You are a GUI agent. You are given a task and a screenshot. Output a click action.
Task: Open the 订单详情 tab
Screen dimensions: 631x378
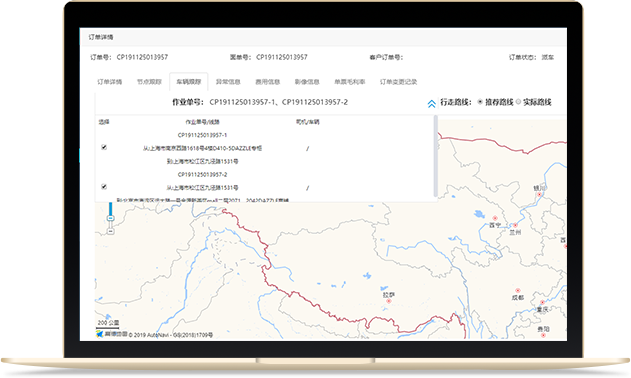coord(109,82)
